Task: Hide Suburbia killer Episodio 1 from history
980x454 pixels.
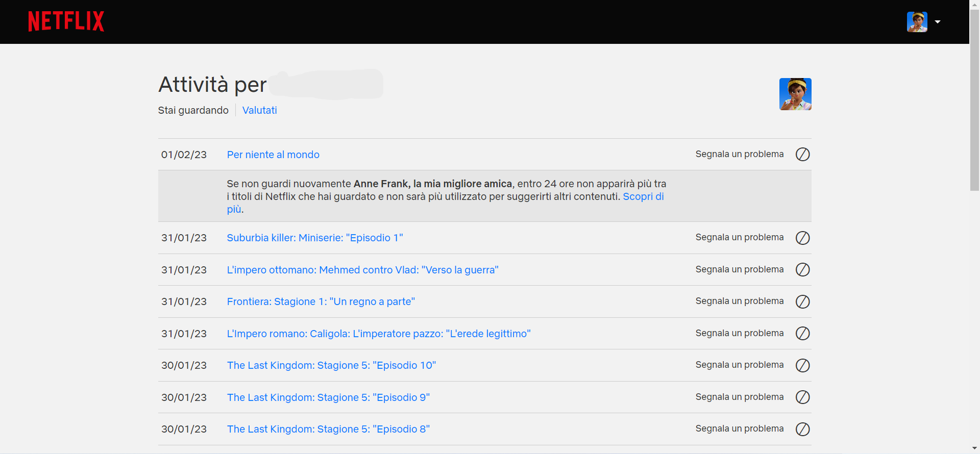Action: 802,238
